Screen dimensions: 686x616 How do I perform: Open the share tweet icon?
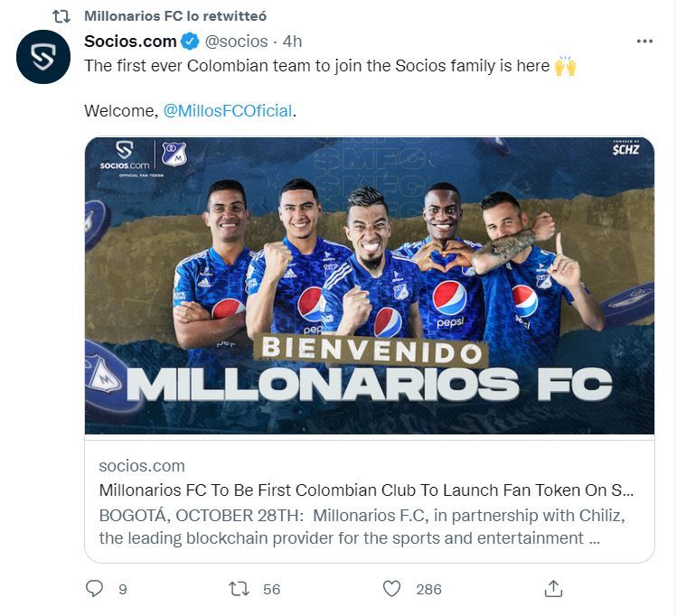[554, 589]
